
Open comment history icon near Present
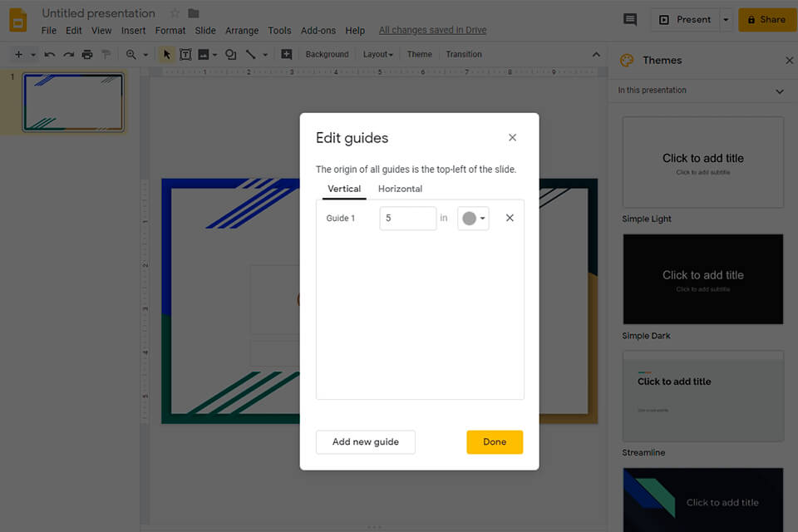coord(630,19)
